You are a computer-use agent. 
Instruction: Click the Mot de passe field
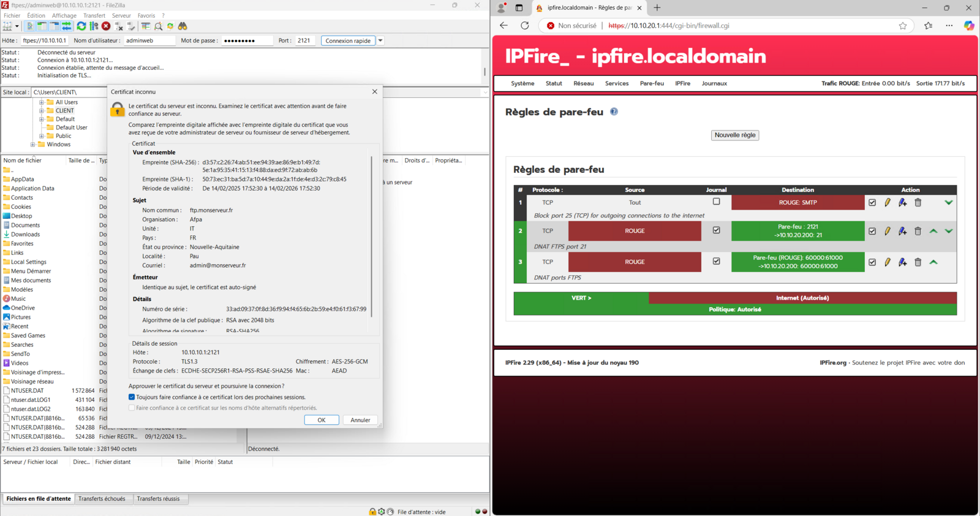pyautogui.click(x=246, y=40)
